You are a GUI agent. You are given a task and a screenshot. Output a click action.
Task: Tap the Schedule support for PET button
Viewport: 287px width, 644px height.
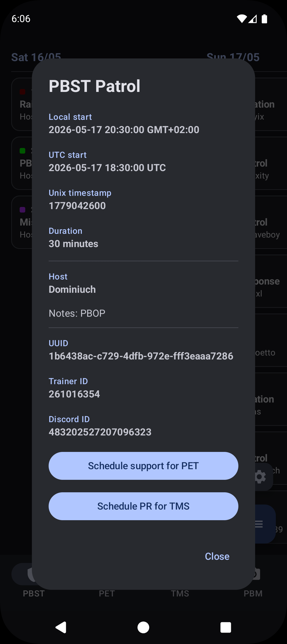(x=143, y=466)
